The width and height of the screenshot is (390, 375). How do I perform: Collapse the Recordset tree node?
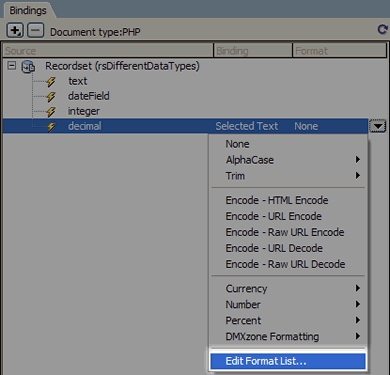click(x=12, y=66)
